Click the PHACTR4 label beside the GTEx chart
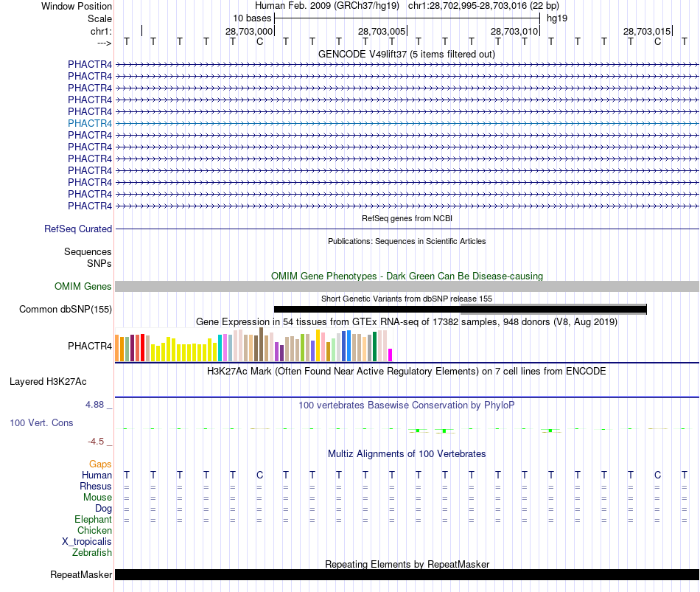The height and width of the screenshot is (592, 700). (x=90, y=346)
